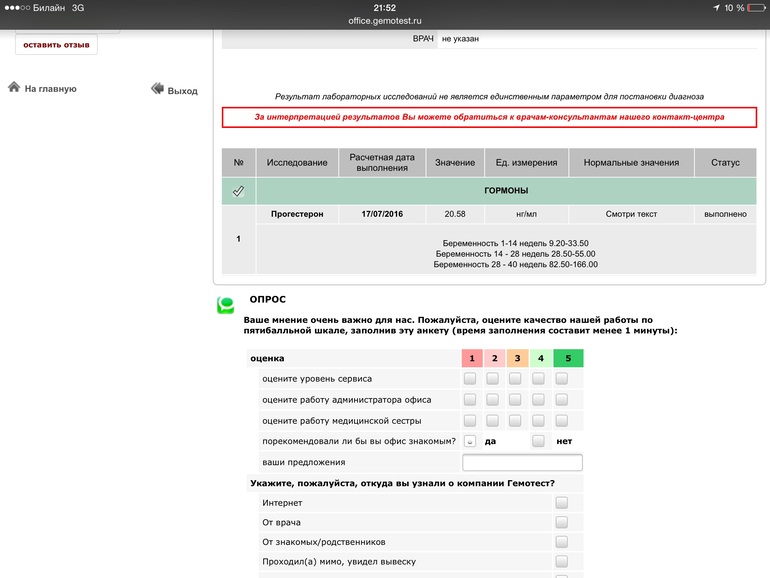
Task: Select 'да' option for recommending office
Action: pyautogui.click(x=470, y=441)
